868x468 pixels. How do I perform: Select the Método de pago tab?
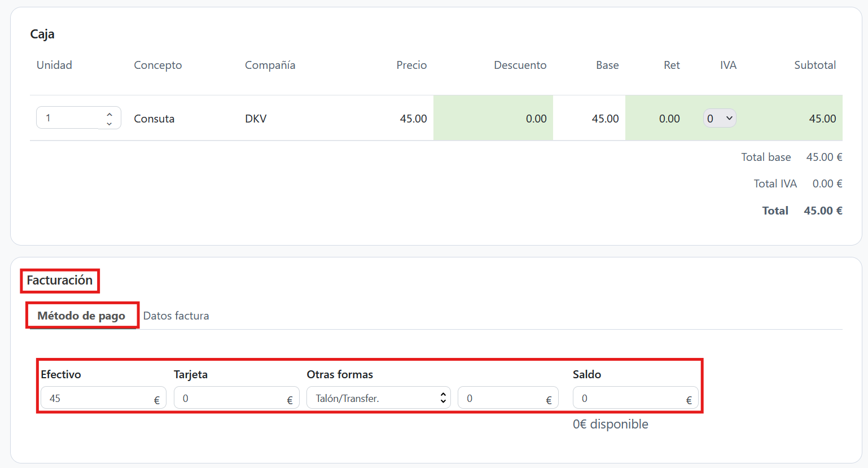(81, 316)
